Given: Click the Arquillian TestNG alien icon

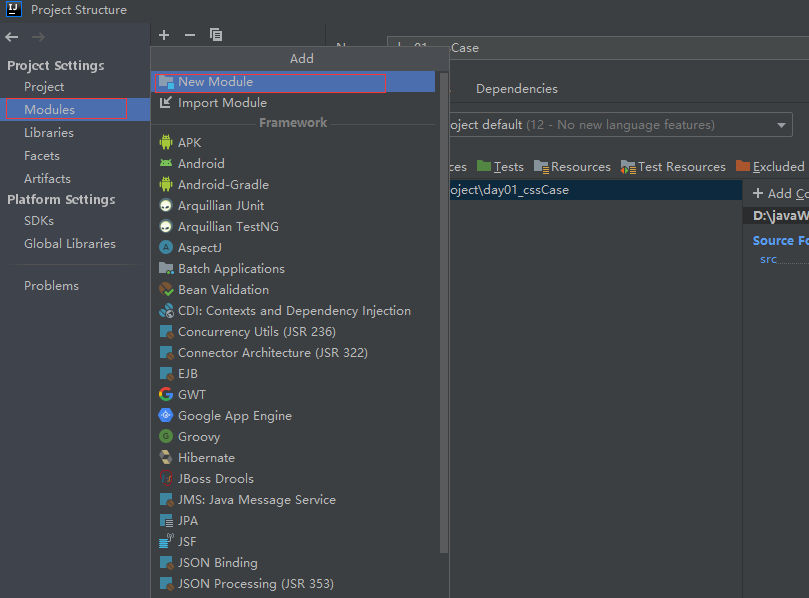Looking at the screenshot, I should [166, 227].
